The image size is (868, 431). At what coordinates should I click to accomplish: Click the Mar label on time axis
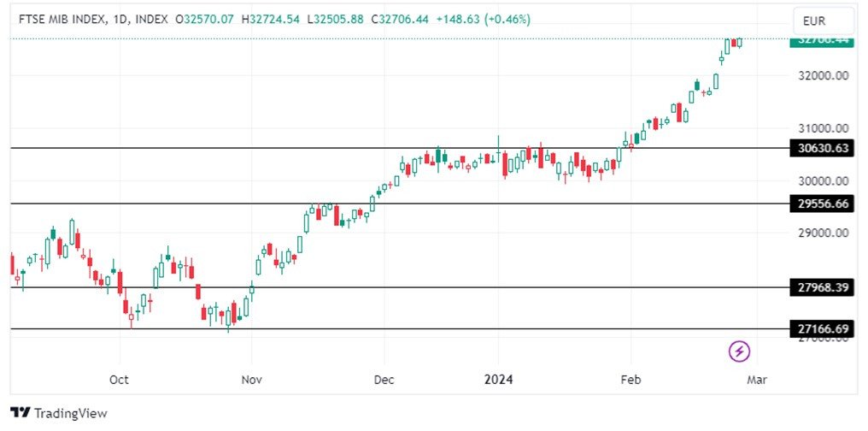756,379
